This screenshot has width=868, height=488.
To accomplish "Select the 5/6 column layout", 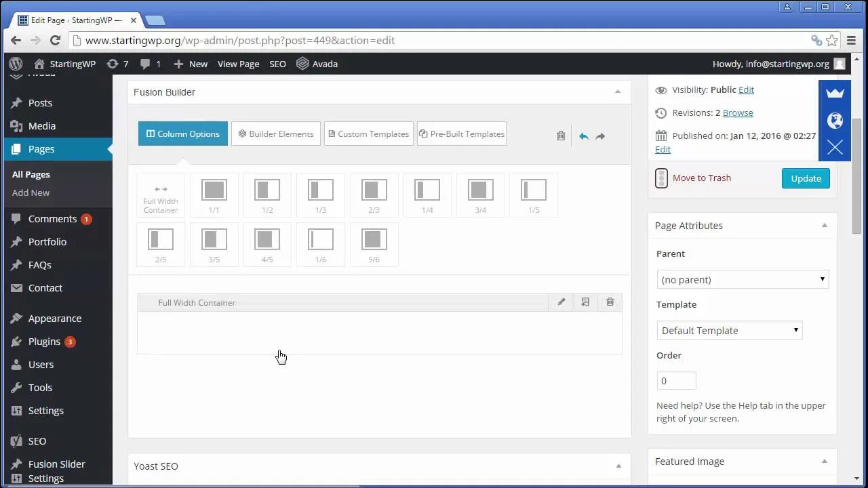I will pyautogui.click(x=374, y=245).
